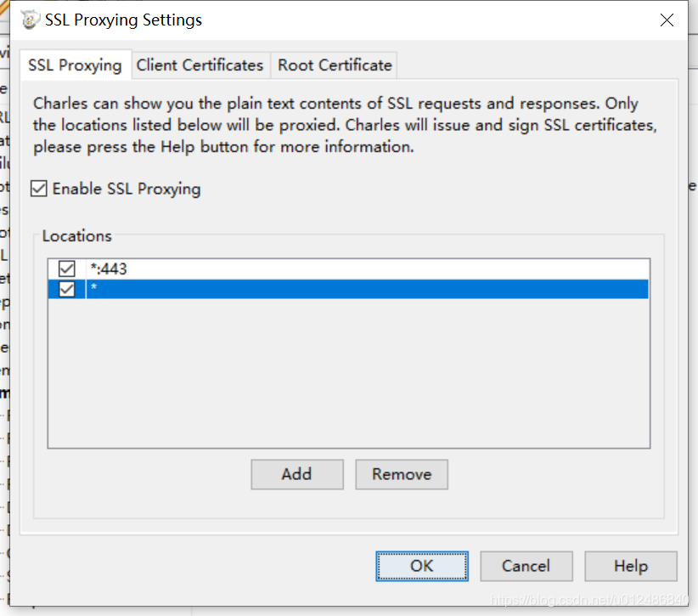The height and width of the screenshot is (616, 698).
Task: Open the Client Certificates tab
Action: click(x=200, y=65)
